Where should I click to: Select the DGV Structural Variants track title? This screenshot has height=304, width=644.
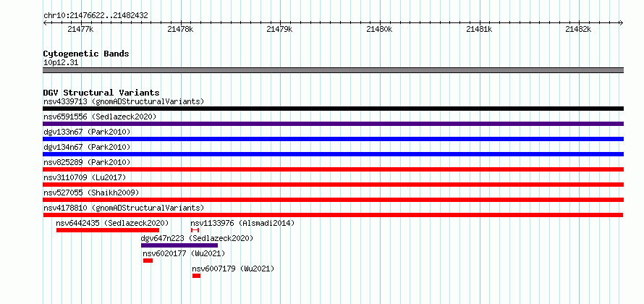tap(101, 93)
